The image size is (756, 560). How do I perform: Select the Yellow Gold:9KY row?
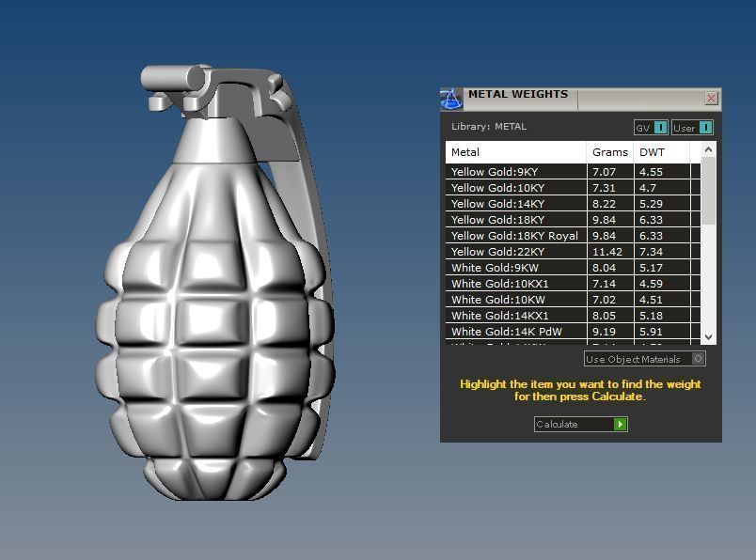[573, 172]
